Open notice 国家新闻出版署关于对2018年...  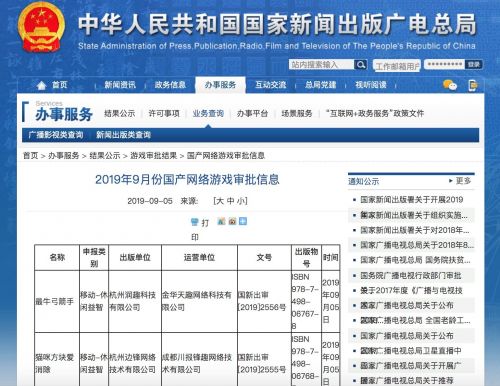[x=415, y=230]
